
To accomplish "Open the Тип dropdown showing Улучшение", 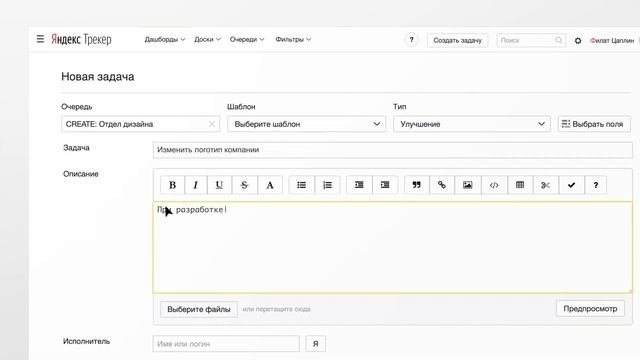I will tap(472, 124).
